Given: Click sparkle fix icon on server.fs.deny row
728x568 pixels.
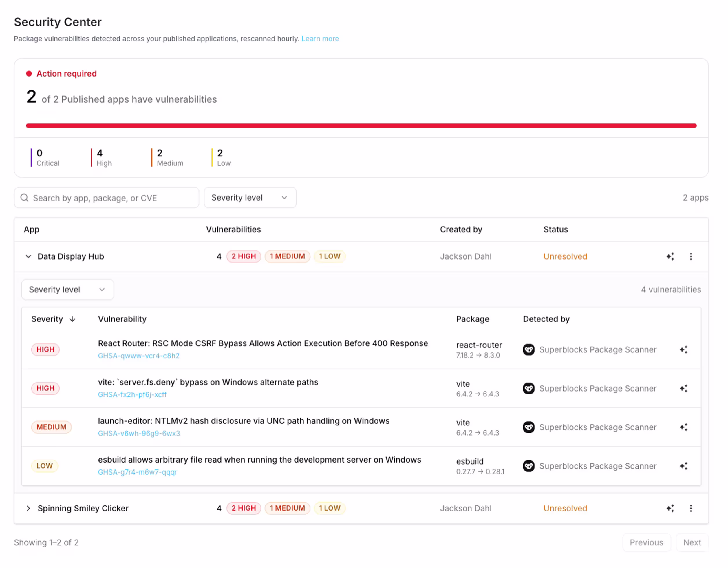Looking at the screenshot, I should (684, 388).
